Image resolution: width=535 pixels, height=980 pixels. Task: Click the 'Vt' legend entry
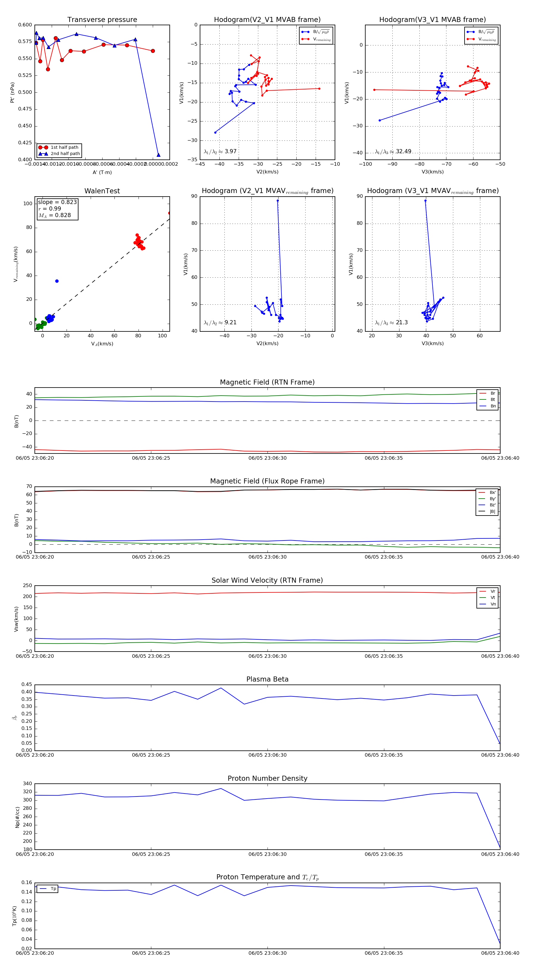[x=488, y=598]
